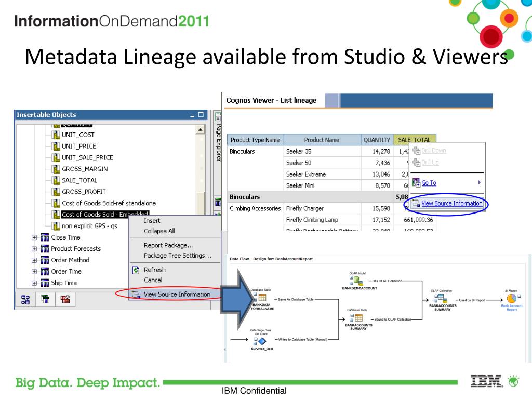Click Cost of Goods Sold-ref standalone icon
This screenshot has width=532, height=399.
pos(56,203)
